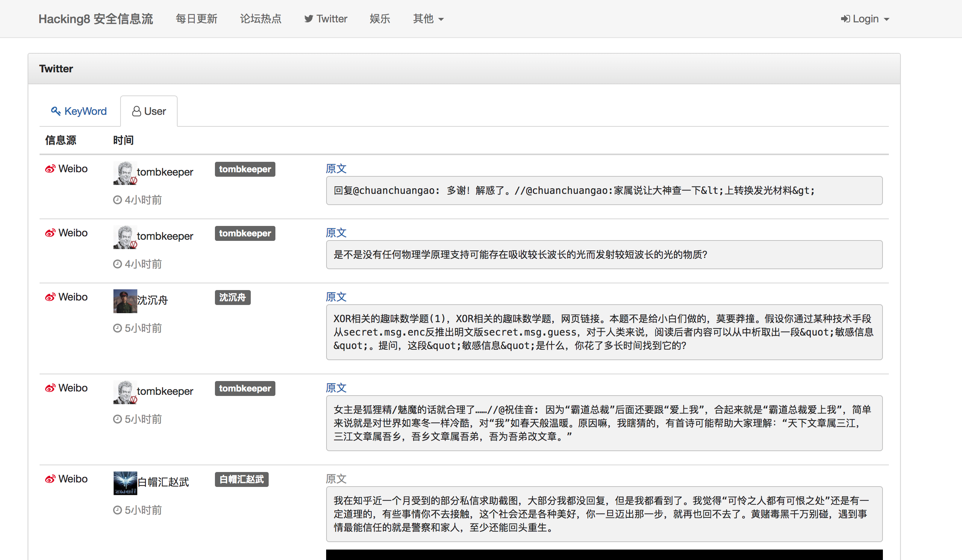Click tombkeeper avatar in the 物理学原理 row
The image size is (962, 560).
click(125, 237)
